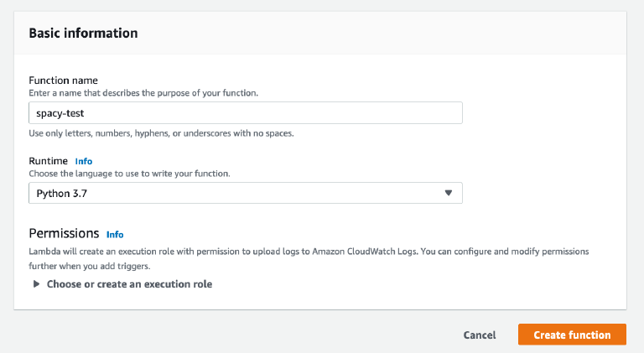Click the "Function name" field label
This screenshot has height=353, width=644.
63,80
